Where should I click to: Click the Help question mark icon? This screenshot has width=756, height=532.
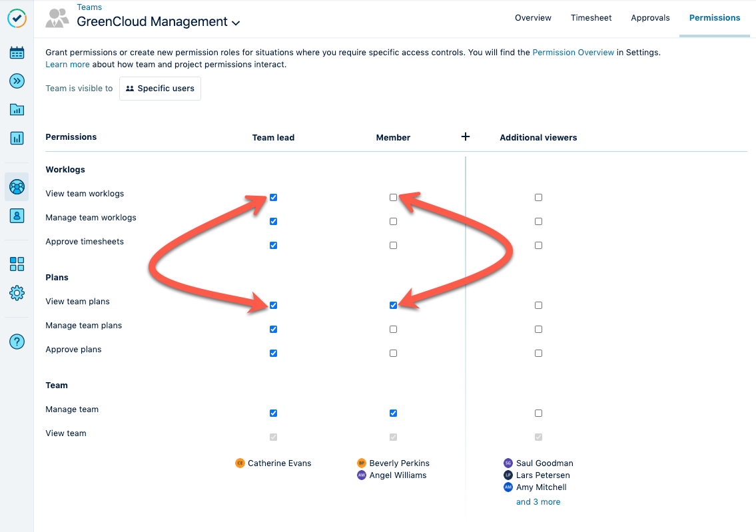click(17, 342)
